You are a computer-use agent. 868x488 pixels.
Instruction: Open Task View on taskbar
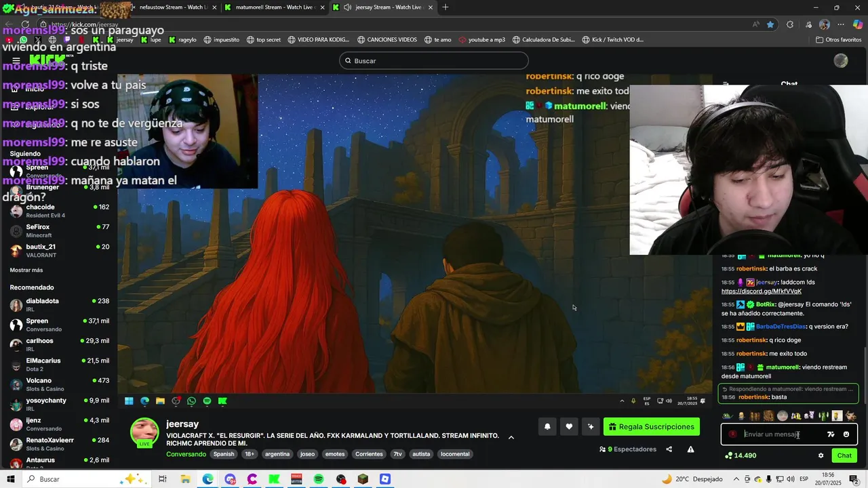click(163, 479)
